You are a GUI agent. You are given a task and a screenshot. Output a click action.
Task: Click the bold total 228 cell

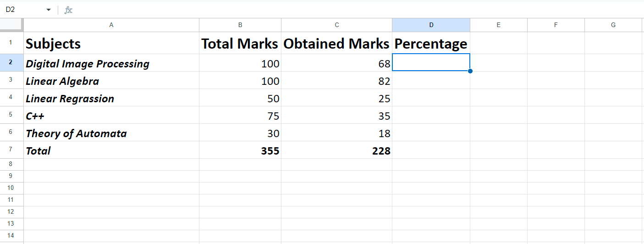337,150
